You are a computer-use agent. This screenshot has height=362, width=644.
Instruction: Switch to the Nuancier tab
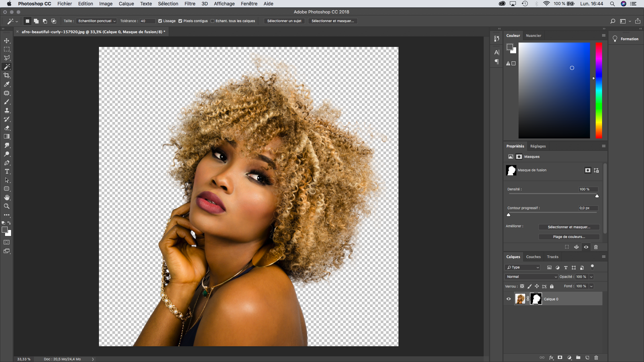click(x=533, y=36)
